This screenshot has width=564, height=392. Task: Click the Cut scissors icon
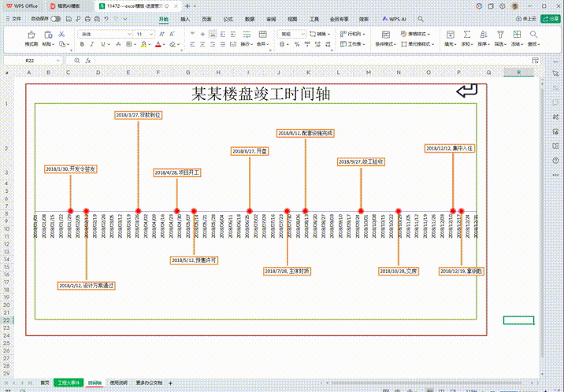tap(61, 34)
